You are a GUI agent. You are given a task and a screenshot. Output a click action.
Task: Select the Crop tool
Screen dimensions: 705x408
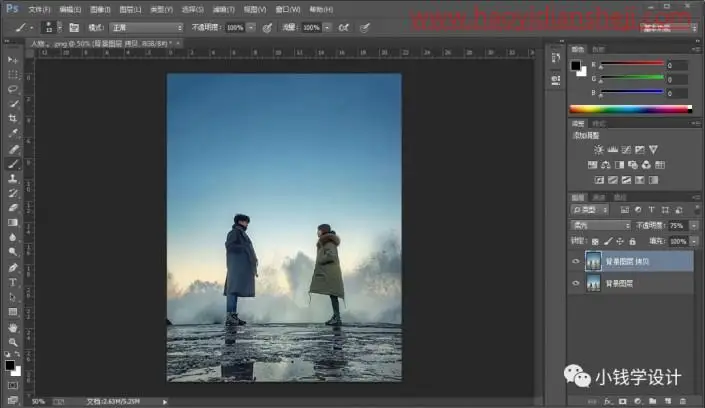(13, 119)
